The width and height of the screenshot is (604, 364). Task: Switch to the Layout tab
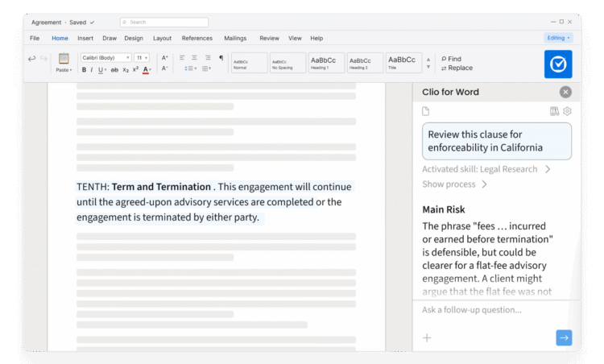pyautogui.click(x=162, y=38)
